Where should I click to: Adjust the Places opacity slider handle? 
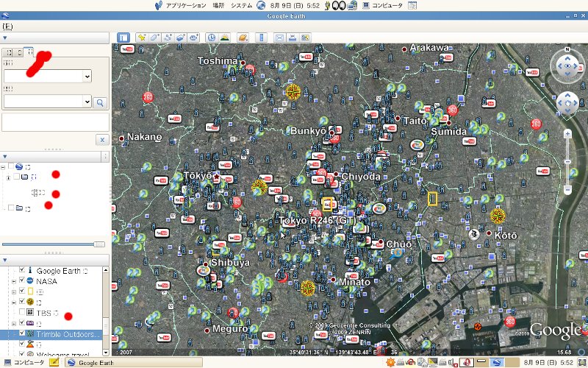point(99,244)
